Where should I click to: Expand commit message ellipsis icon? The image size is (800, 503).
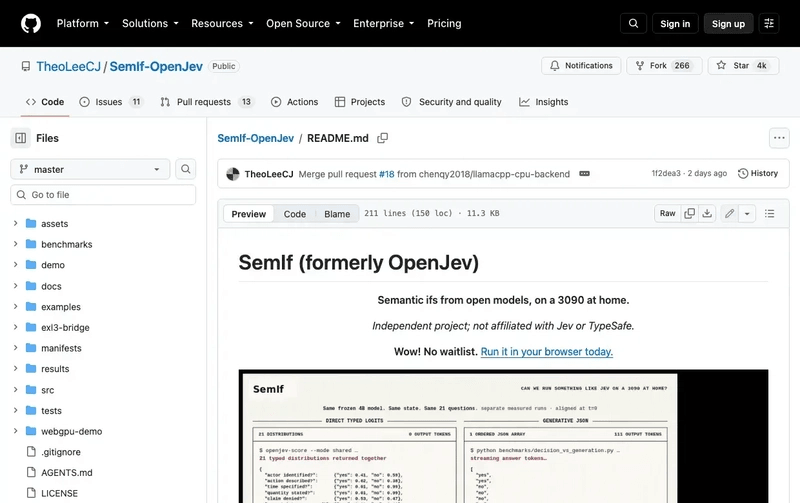click(x=584, y=174)
